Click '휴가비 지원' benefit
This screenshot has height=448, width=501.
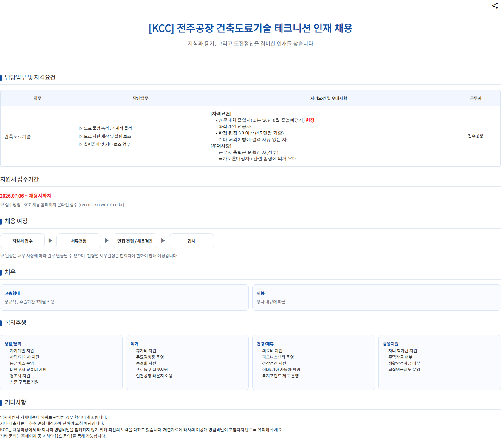pos(146,351)
